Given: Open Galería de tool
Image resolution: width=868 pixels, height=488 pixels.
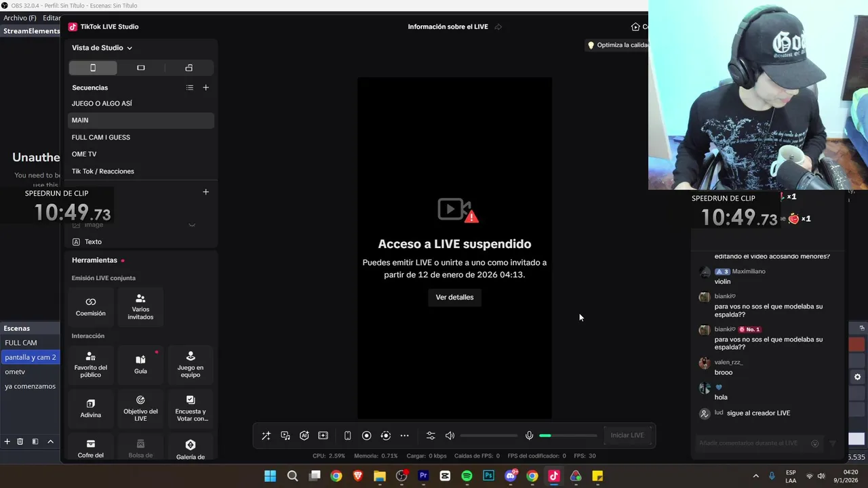Looking at the screenshot, I should pyautogui.click(x=191, y=447).
